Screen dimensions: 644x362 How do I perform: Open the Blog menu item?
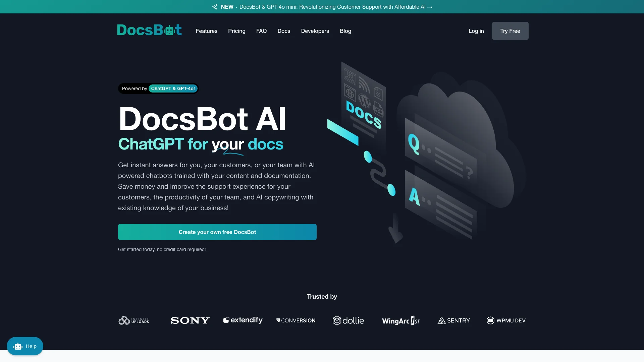click(x=345, y=31)
